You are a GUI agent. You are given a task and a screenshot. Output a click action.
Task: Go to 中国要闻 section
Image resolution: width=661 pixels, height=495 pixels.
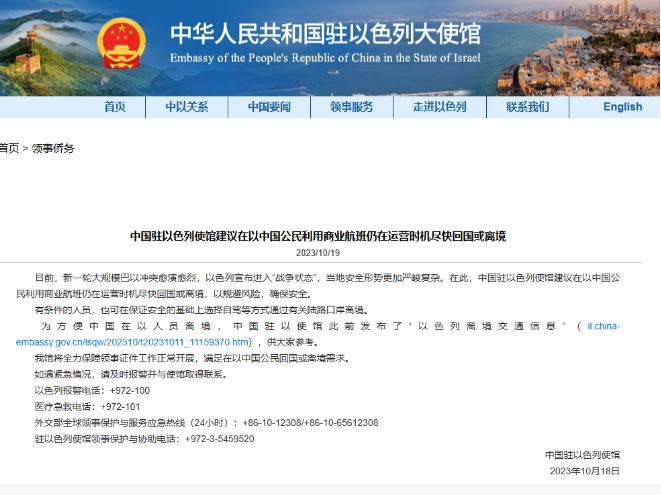[x=269, y=107]
